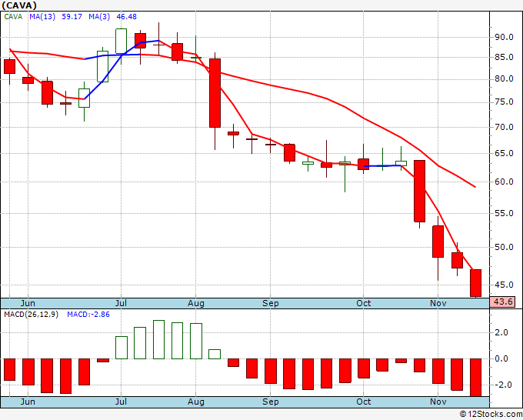Image resolution: width=523 pixels, height=420 pixels.
Task: Click the 2.0 MACD axis label
Action: tap(501, 332)
